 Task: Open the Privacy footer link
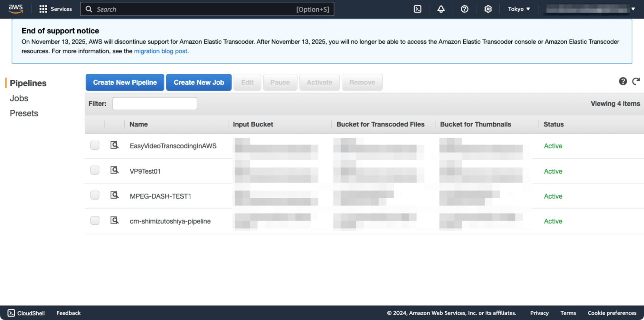point(539,313)
